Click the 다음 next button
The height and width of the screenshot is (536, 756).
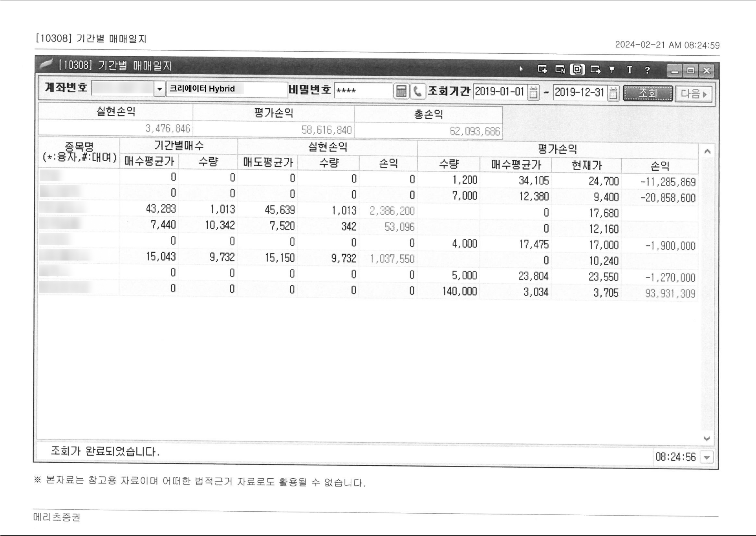694,94
